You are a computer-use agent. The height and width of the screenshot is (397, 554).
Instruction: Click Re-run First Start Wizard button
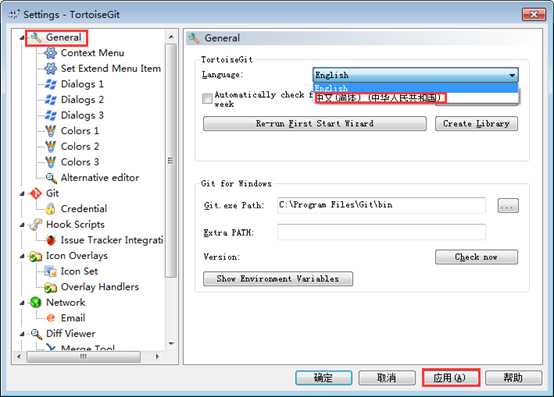tap(314, 124)
